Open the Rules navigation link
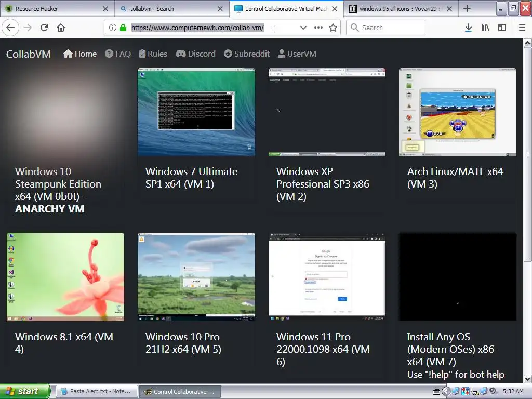The width and height of the screenshot is (532, 399). coord(153,54)
